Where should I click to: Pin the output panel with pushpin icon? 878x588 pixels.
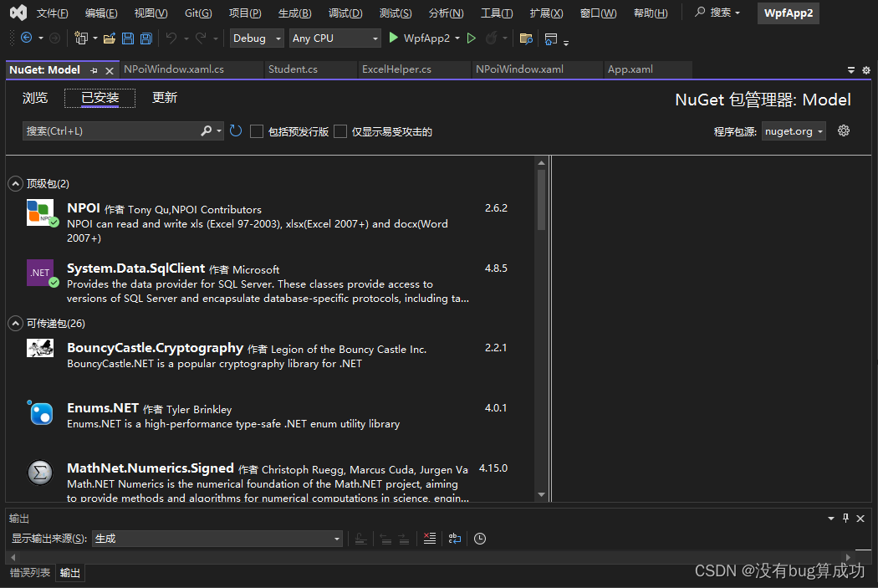coord(845,518)
